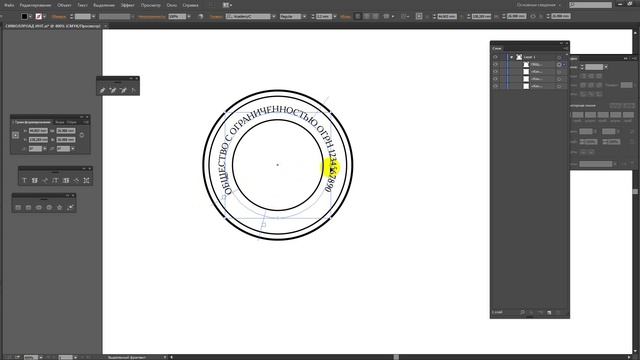
Task: Select the Add Anchor Point tool
Action: pos(113,90)
